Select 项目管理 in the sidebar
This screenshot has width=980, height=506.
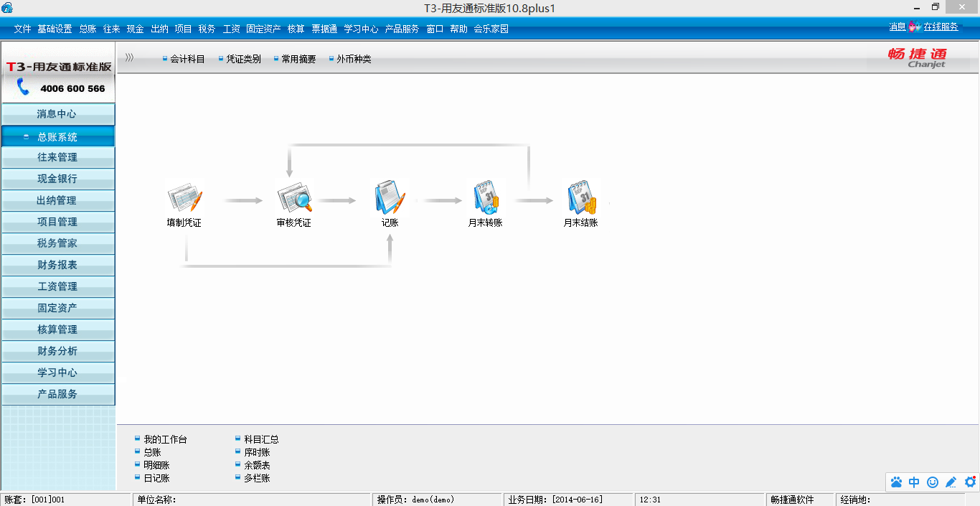(x=57, y=222)
